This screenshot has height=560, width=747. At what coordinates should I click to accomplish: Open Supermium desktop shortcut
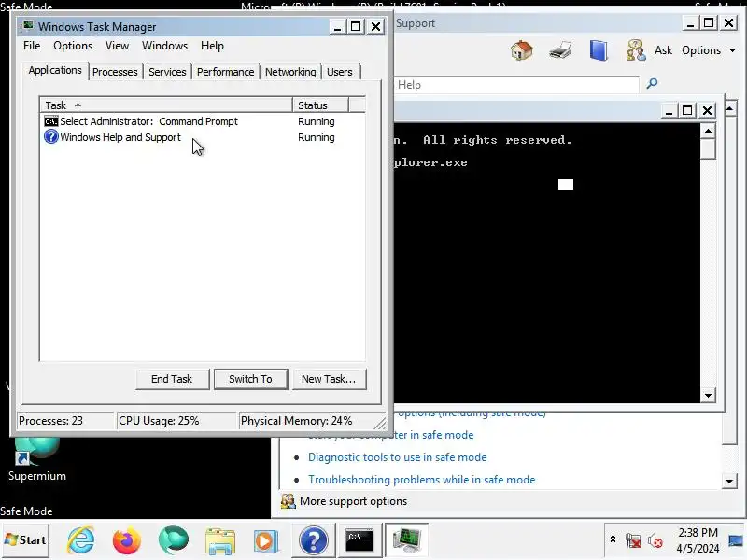coord(36,458)
